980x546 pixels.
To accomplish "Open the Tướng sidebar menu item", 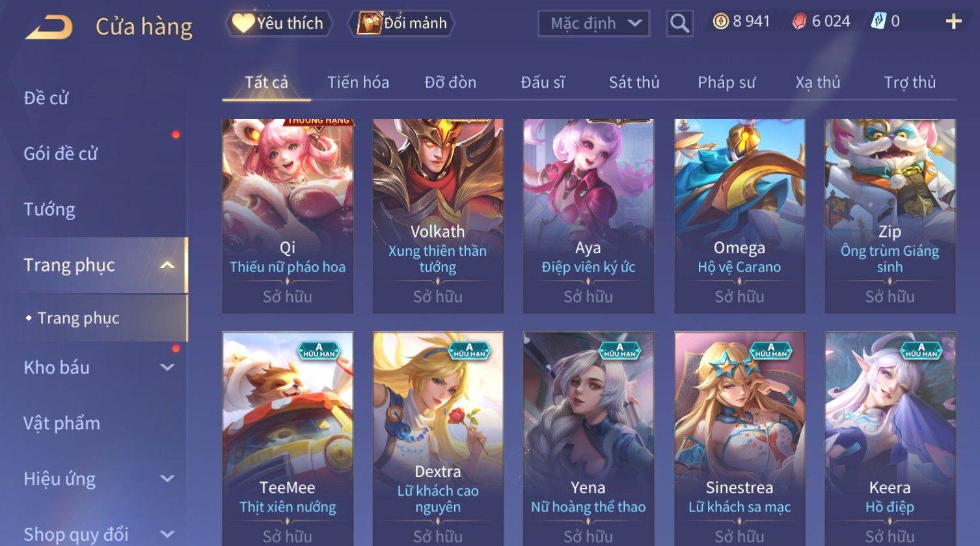I will 49,210.
